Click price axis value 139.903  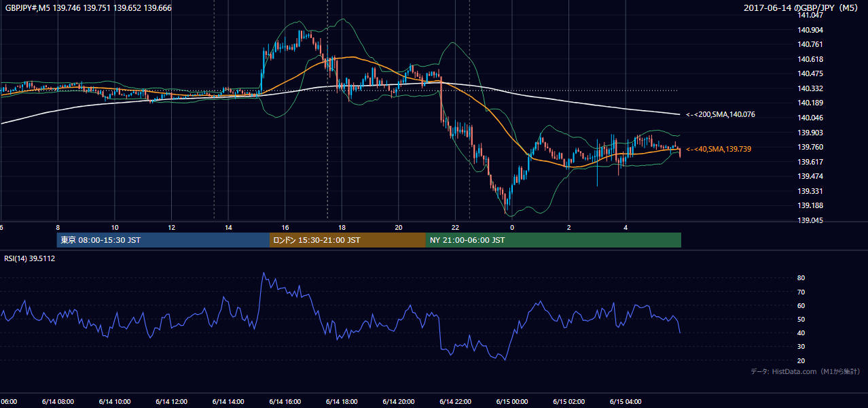point(810,133)
